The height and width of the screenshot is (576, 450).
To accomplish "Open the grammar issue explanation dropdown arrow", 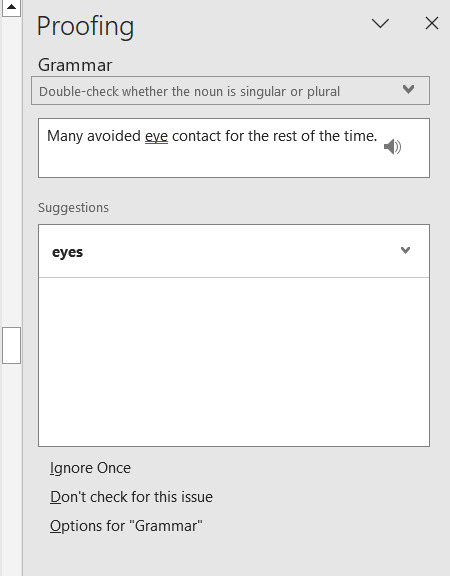I will pyautogui.click(x=408, y=89).
